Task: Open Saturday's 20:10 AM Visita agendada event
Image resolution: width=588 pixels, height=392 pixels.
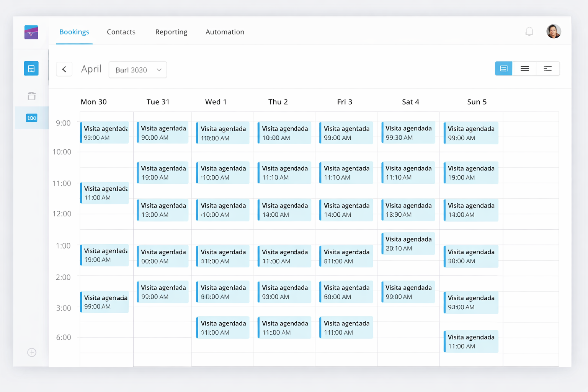Action: click(408, 243)
